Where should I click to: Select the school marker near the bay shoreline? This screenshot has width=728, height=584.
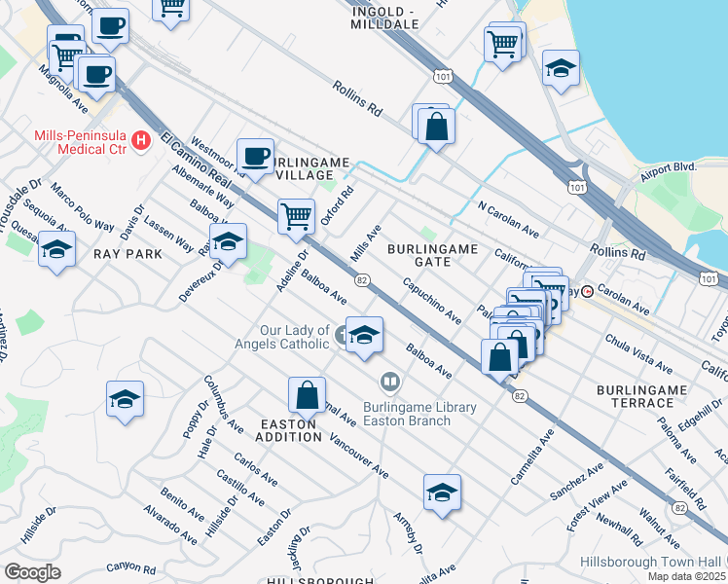pyautogui.click(x=560, y=69)
